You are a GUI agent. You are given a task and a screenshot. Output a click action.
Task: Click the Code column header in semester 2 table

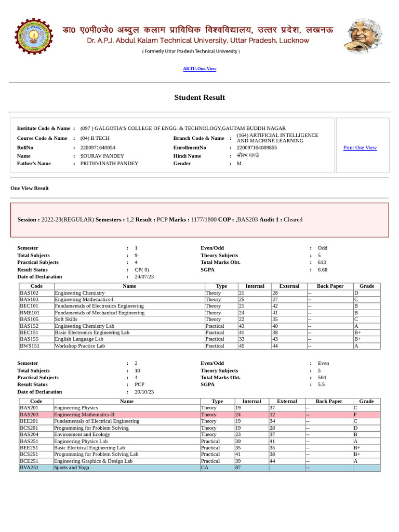pos(36,401)
